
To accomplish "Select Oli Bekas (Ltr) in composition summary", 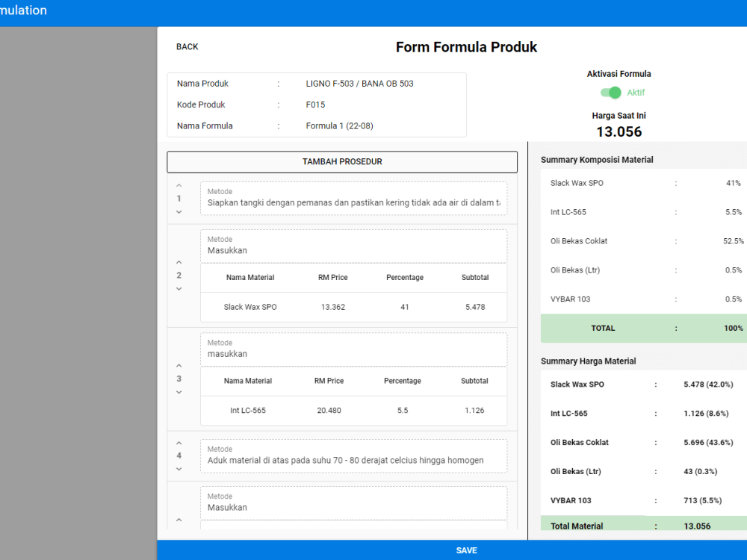I will pos(575,270).
